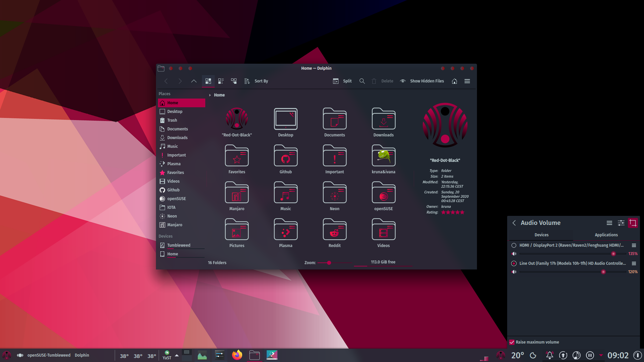Open Trash from Places sidebar

[181, 120]
